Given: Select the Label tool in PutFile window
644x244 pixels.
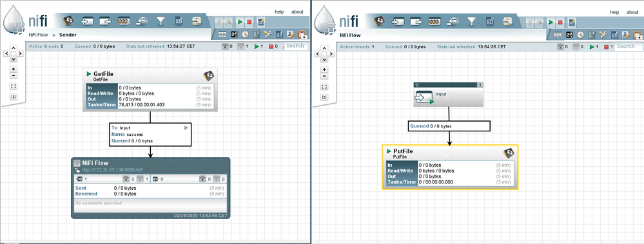Looking at the screenshot, I should pyautogui.click(x=508, y=21).
